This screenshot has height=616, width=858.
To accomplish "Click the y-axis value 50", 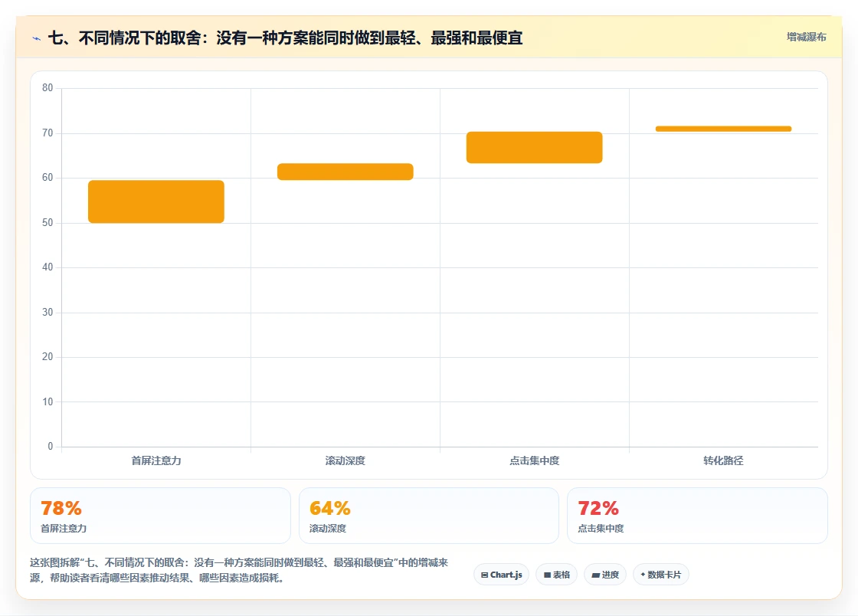I will [47, 223].
